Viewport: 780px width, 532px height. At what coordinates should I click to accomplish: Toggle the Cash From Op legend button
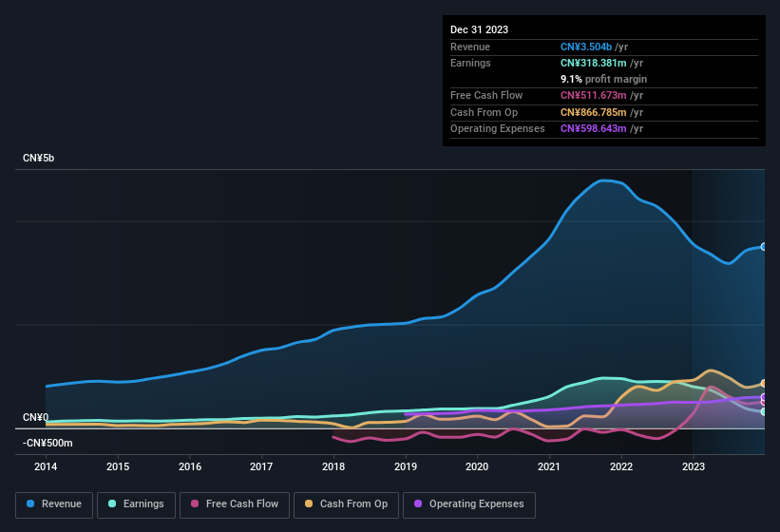tap(346, 504)
